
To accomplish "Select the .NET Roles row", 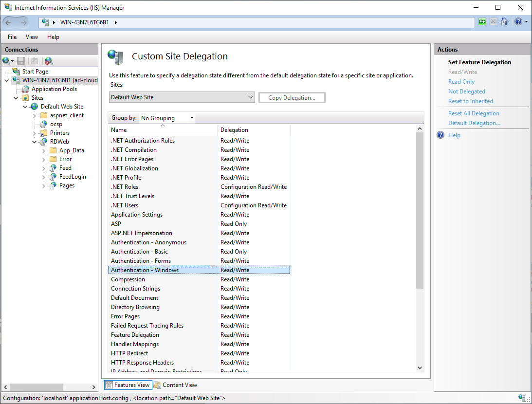I will pos(199,187).
